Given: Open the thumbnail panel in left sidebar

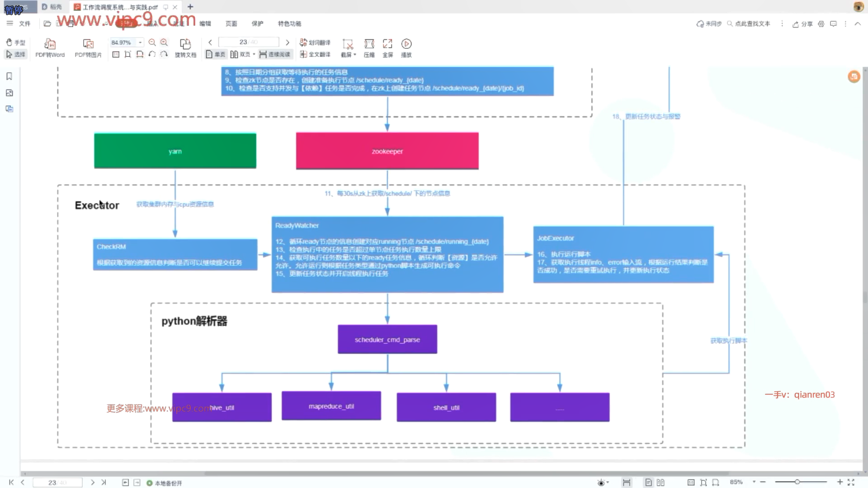Looking at the screenshot, I should tap(9, 93).
